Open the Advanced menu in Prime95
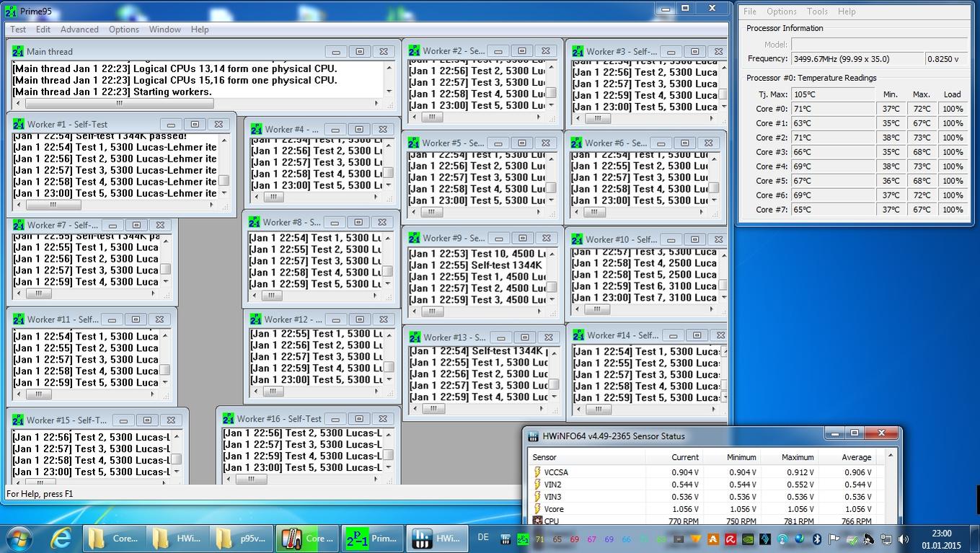980x553 pixels. 79,30
